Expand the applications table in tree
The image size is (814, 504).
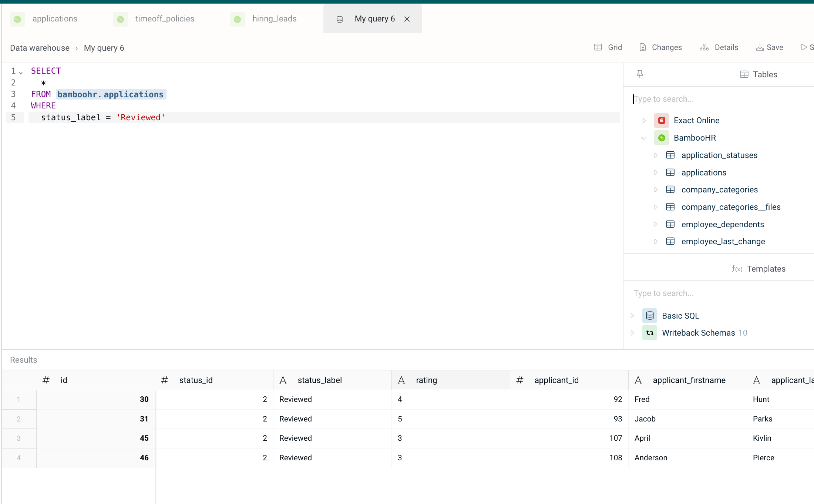656,172
